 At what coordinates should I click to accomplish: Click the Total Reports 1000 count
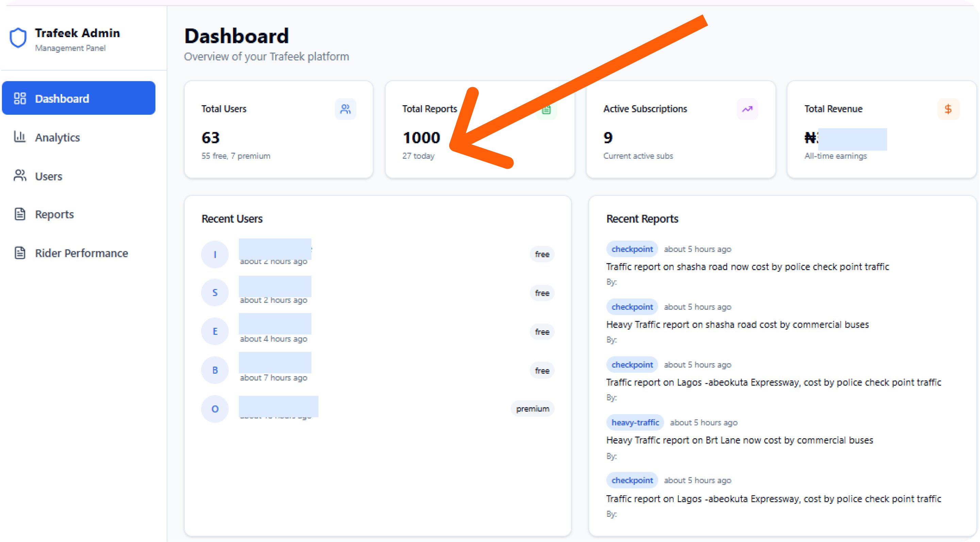pyautogui.click(x=421, y=138)
